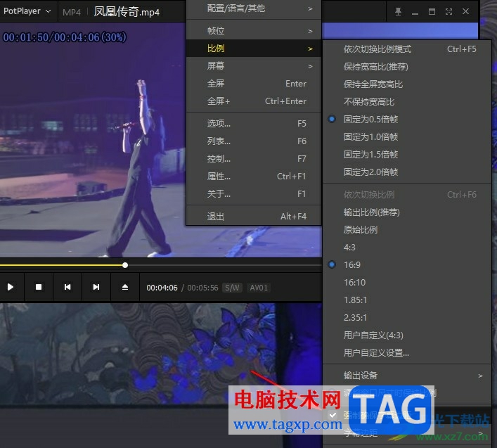This screenshot has height=448, width=497.
Task: Click the unplayed part of seek bar
Action: pyautogui.click(x=224, y=265)
